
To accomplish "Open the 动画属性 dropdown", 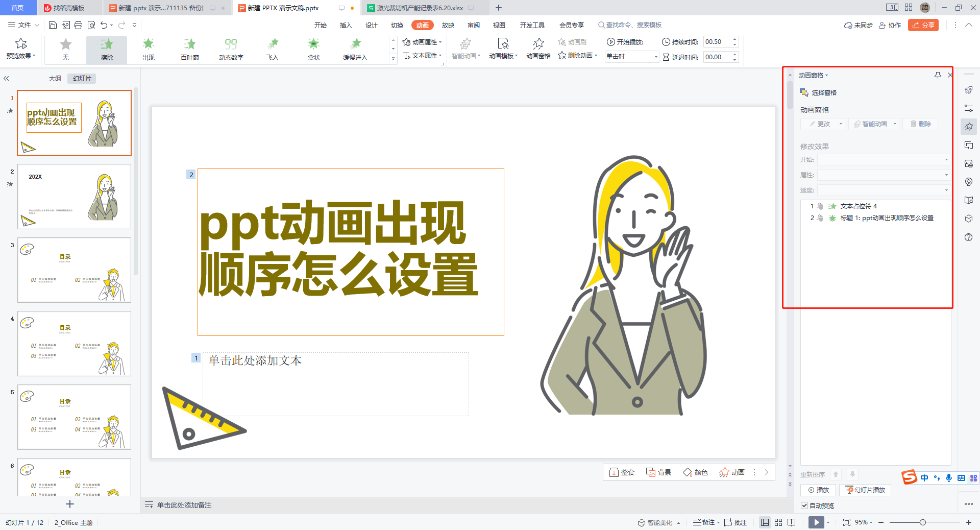I will pos(422,42).
